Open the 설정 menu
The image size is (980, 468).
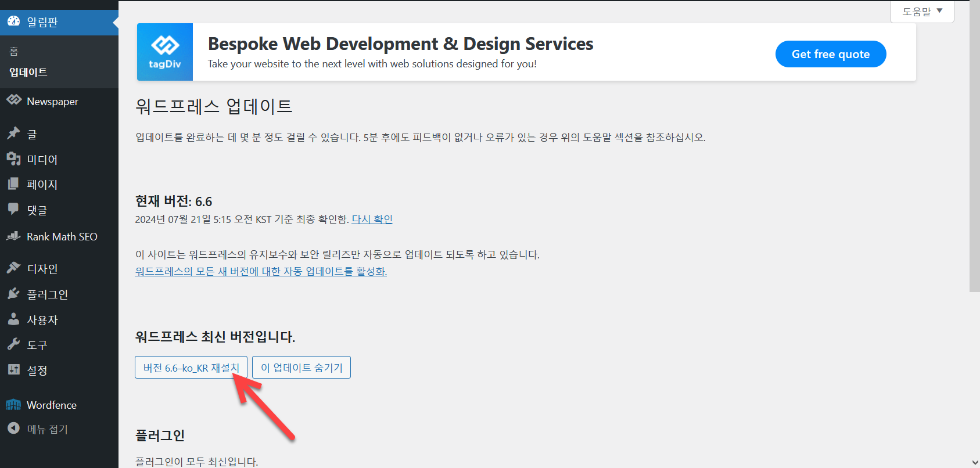coord(59,370)
